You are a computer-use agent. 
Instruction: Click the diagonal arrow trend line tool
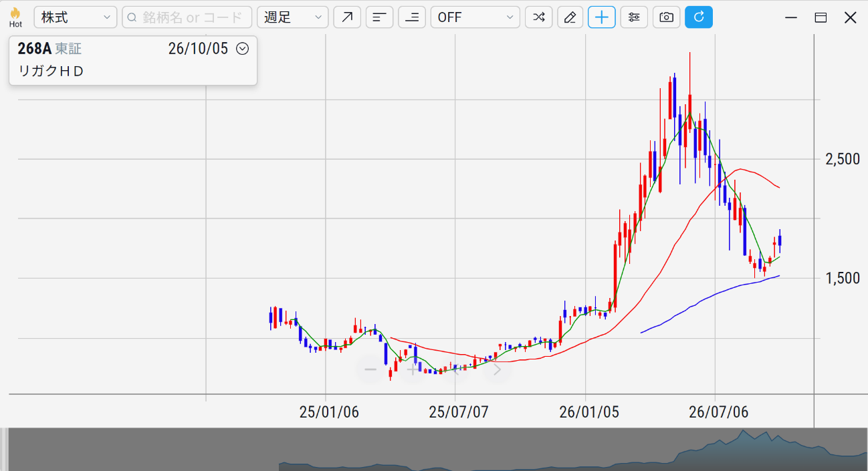[x=347, y=17]
